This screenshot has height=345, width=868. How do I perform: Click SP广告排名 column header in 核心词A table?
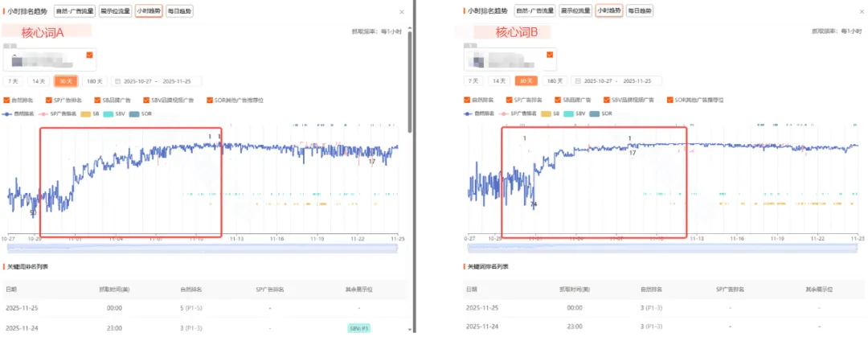[269, 289]
